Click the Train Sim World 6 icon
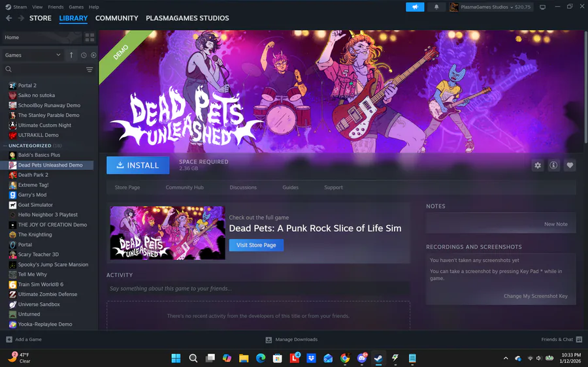Screen dimensions: 588x367 (x=12, y=284)
